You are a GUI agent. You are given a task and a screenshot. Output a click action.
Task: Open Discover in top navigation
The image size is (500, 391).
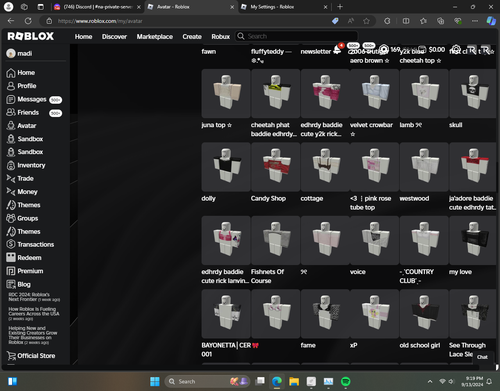(114, 37)
